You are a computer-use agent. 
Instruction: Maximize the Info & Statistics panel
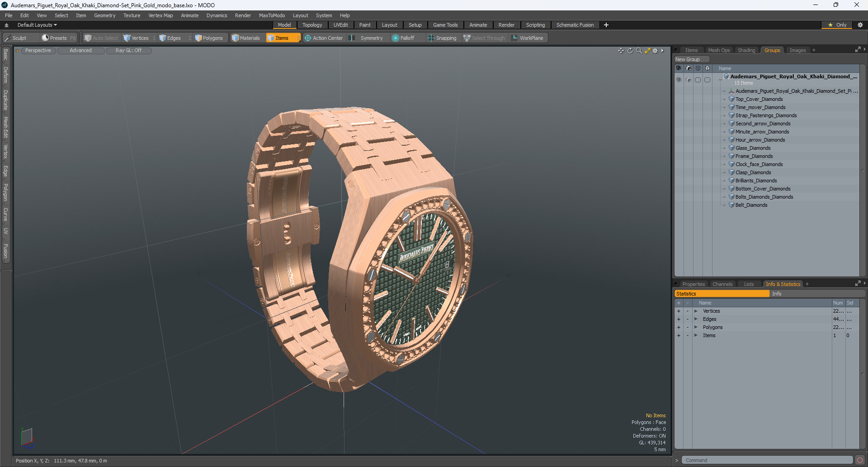[858, 284]
